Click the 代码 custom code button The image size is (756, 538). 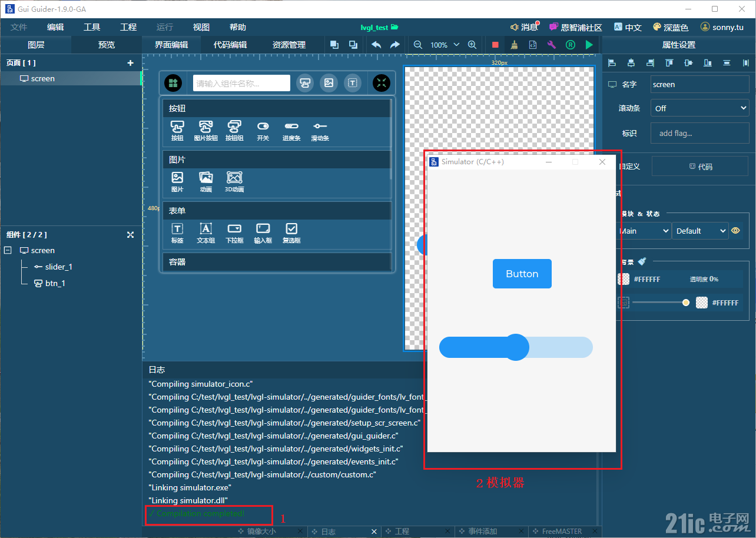[700, 167]
